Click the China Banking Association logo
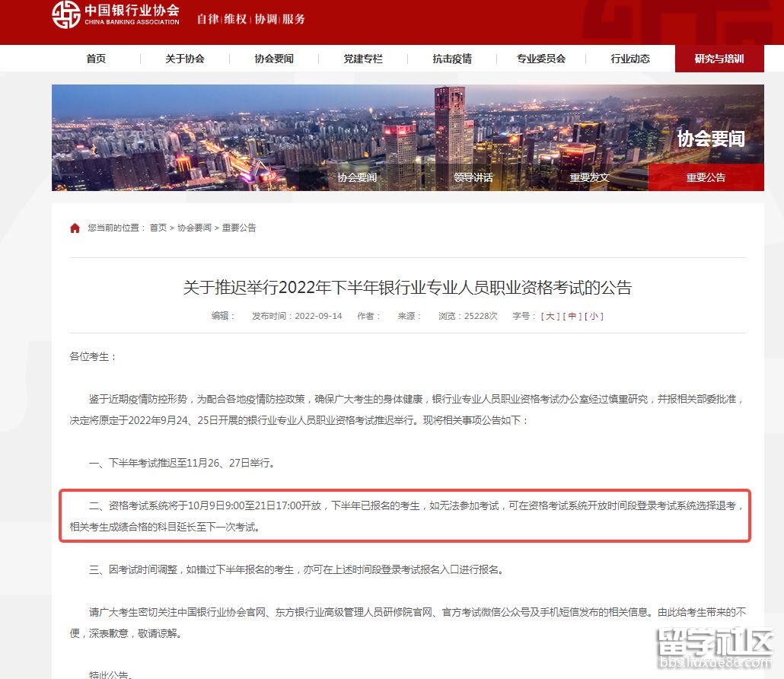Viewport: 784px width, 679px height. pyautogui.click(x=116, y=14)
